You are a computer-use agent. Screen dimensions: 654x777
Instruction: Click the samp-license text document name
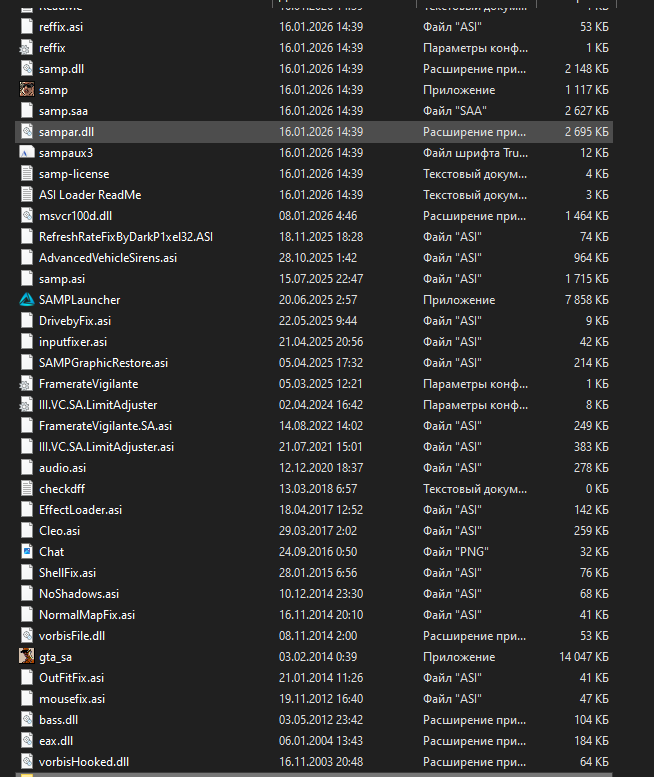click(73, 174)
